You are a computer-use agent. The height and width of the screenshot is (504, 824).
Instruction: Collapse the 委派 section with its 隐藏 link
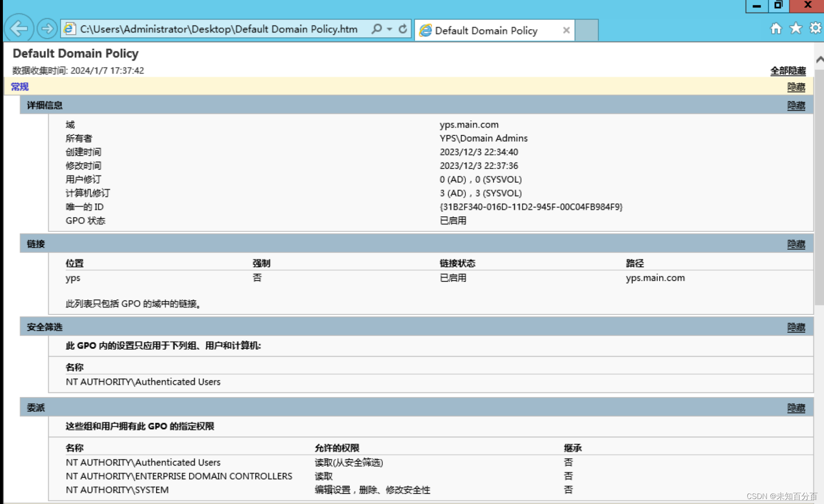pyautogui.click(x=796, y=408)
